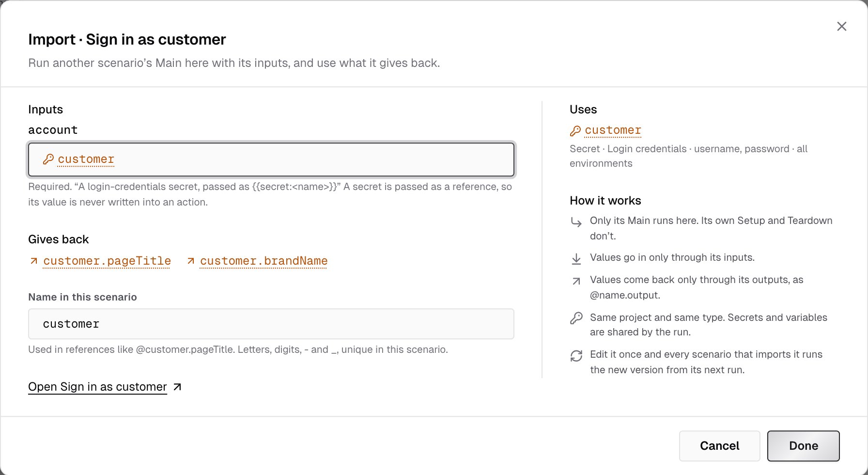Focus the Name in this scenario field
Viewport: 868px width, 475px height.
point(271,324)
